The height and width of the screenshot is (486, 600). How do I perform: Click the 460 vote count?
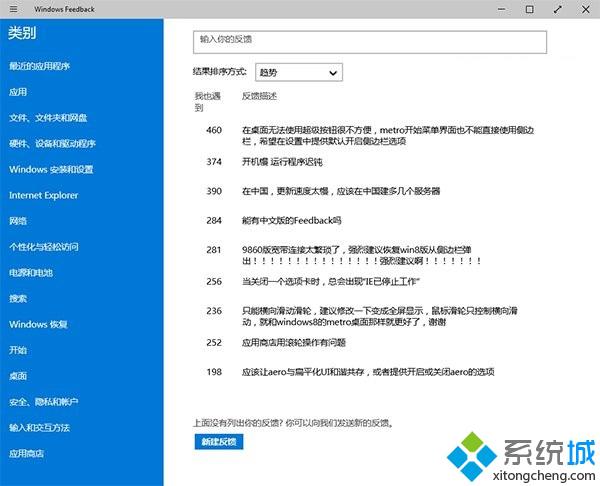(x=214, y=130)
